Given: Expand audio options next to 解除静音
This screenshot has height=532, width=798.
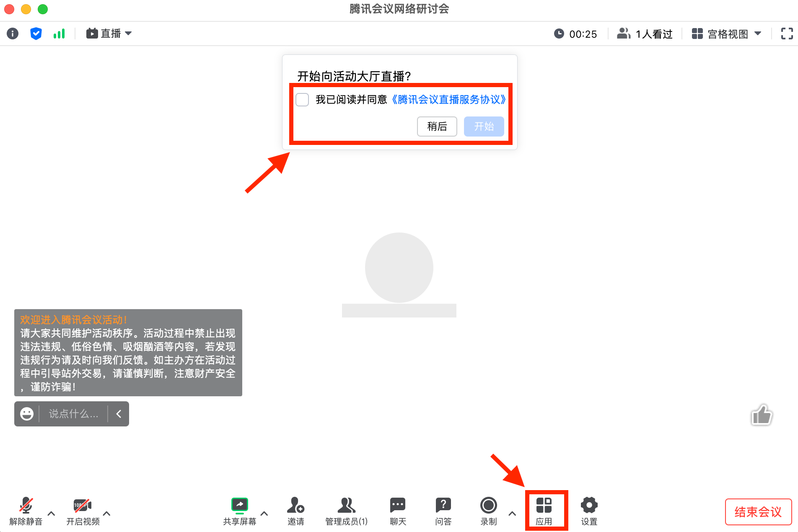Looking at the screenshot, I should point(52,513).
